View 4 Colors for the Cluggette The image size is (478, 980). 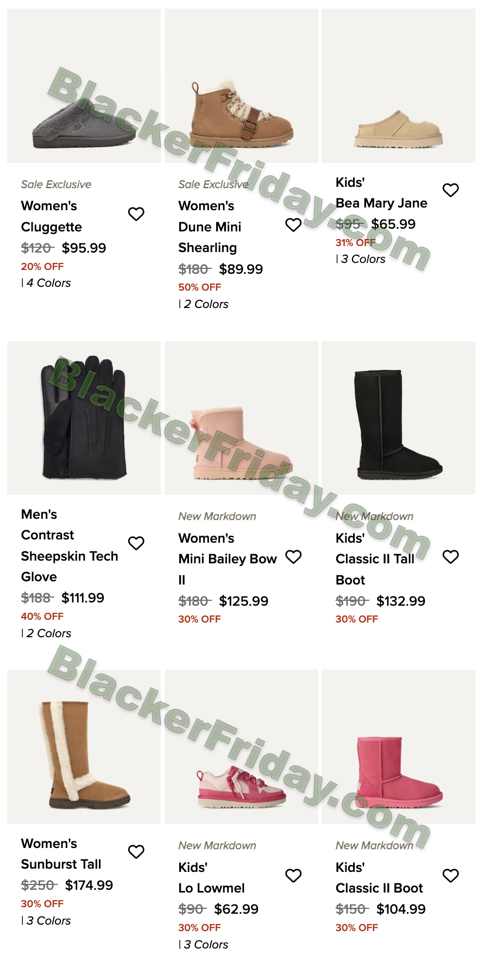click(46, 283)
